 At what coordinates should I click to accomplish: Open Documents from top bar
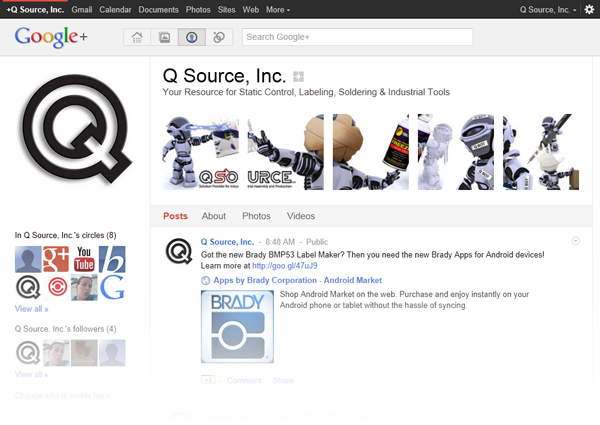click(158, 10)
